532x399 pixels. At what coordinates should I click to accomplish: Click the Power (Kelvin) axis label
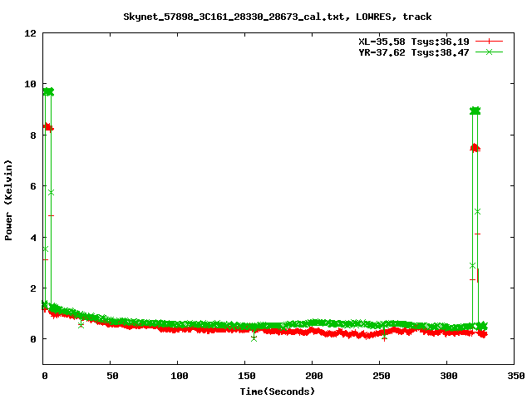pyautogui.click(x=8, y=199)
